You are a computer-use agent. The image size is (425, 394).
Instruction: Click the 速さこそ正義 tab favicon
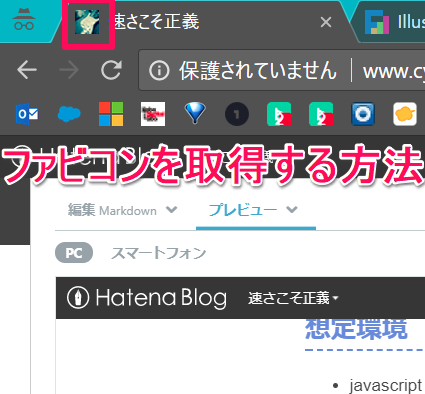(x=87, y=22)
